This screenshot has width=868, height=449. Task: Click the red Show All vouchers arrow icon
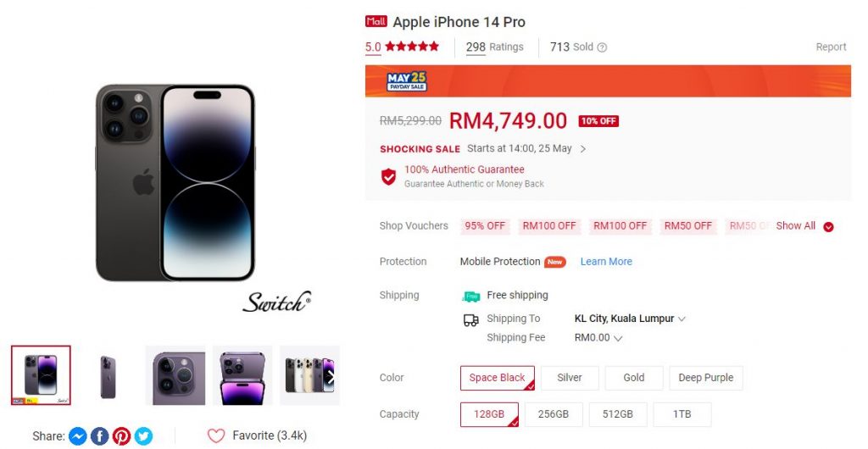[828, 227]
